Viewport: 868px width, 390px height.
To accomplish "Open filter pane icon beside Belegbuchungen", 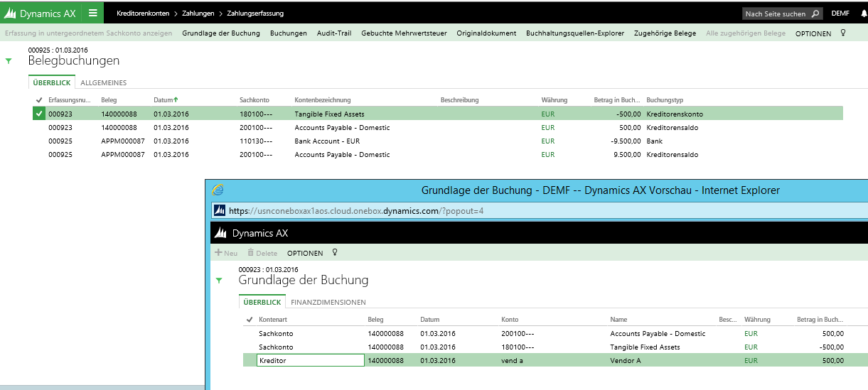I will [9, 61].
